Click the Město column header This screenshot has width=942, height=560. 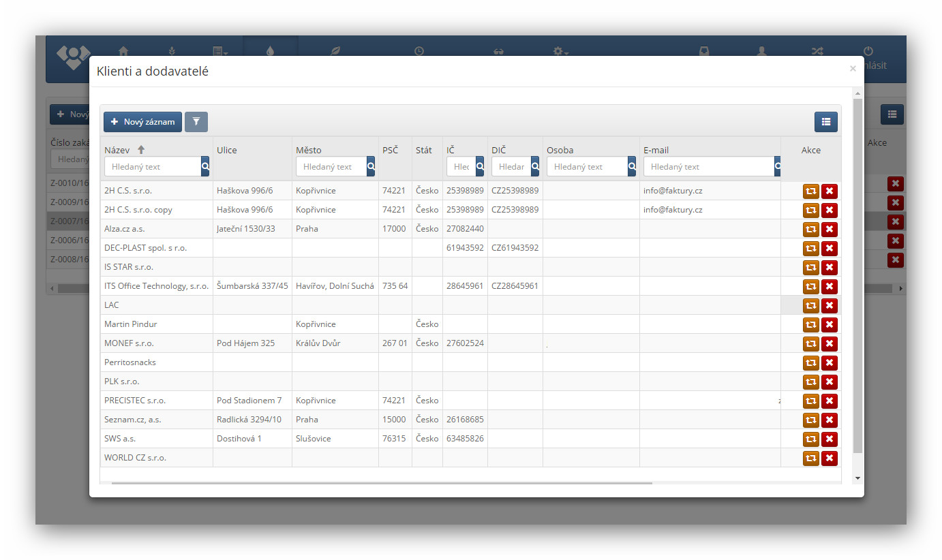click(309, 150)
